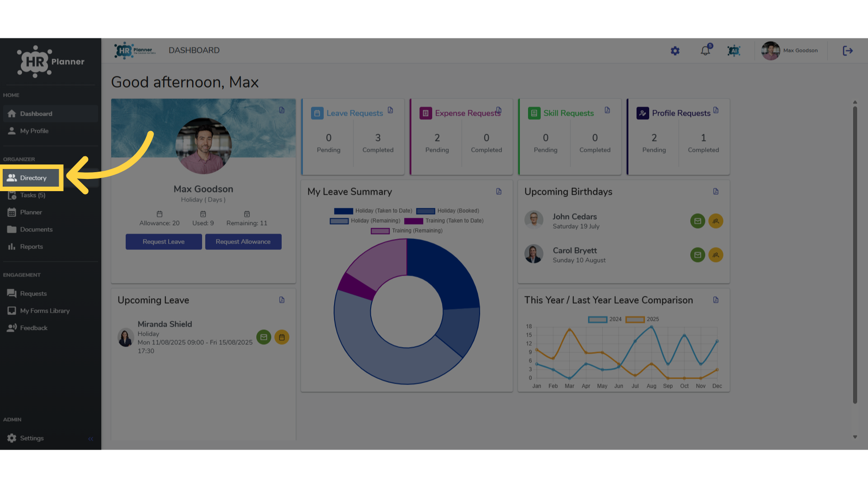Open the settings gear icon in header
This screenshot has height=488, width=868.
pyautogui.click(x=675, y=51)
